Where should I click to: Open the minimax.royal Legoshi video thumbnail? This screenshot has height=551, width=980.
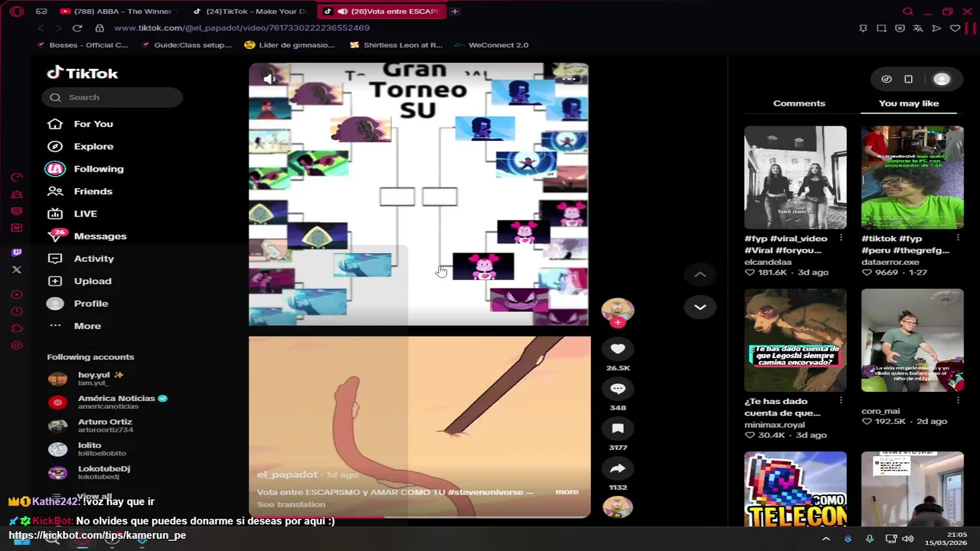coord(795,341)
